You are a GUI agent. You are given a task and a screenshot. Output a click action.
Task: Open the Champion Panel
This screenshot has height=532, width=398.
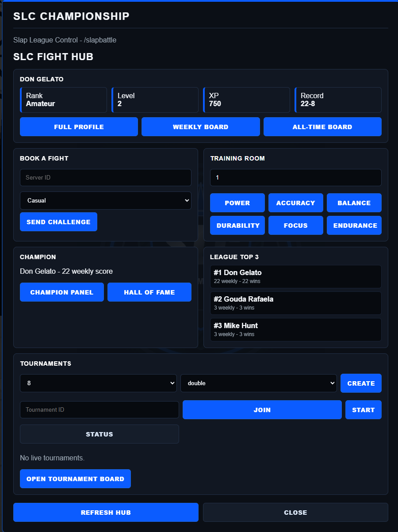[62, 292]
